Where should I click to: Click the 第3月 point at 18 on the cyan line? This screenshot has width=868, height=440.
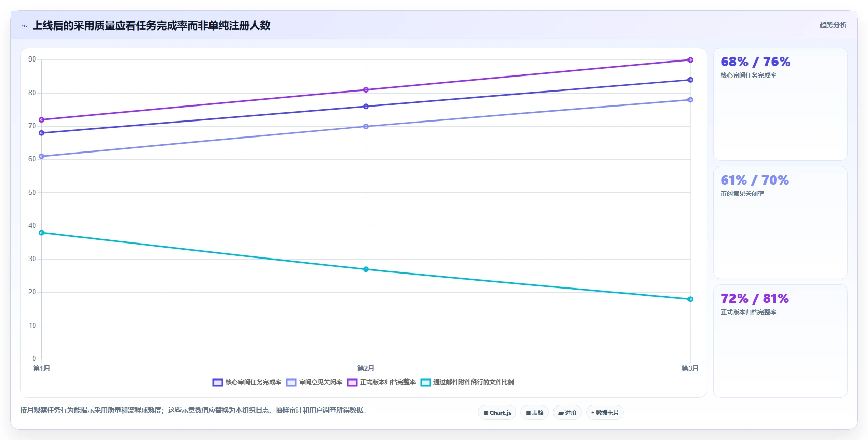click(690, 299)
